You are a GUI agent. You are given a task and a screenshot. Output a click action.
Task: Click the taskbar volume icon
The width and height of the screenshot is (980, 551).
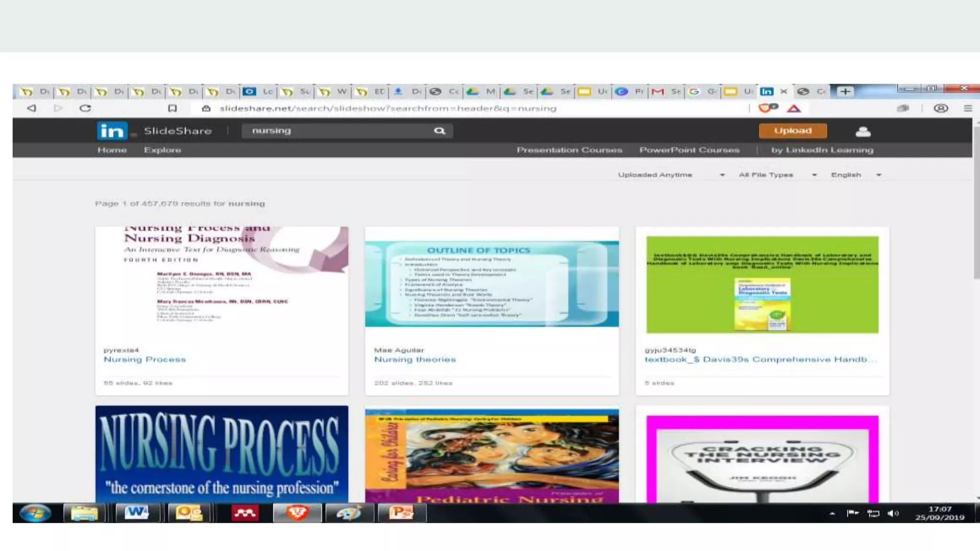click(x=892, y=513)
